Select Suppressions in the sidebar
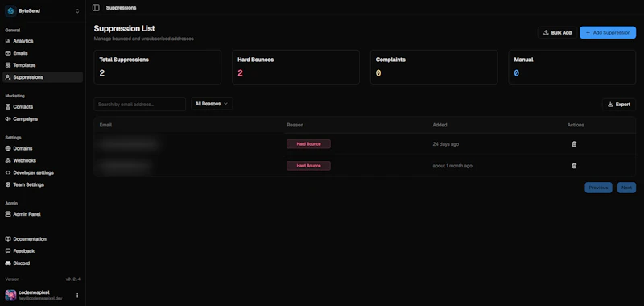This screenshot has width=644, height=306. [43, 77]
